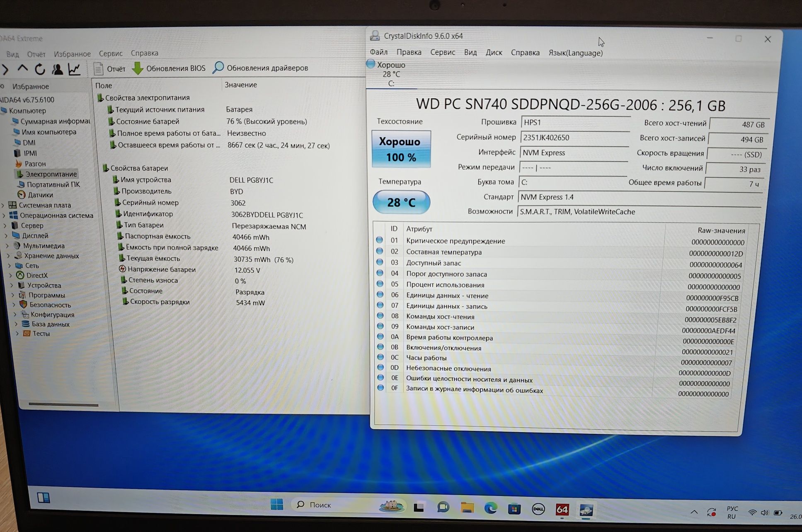Expand Дисплей tree node
The height and width of the screenshot is (532, 802).
[6, 236]
